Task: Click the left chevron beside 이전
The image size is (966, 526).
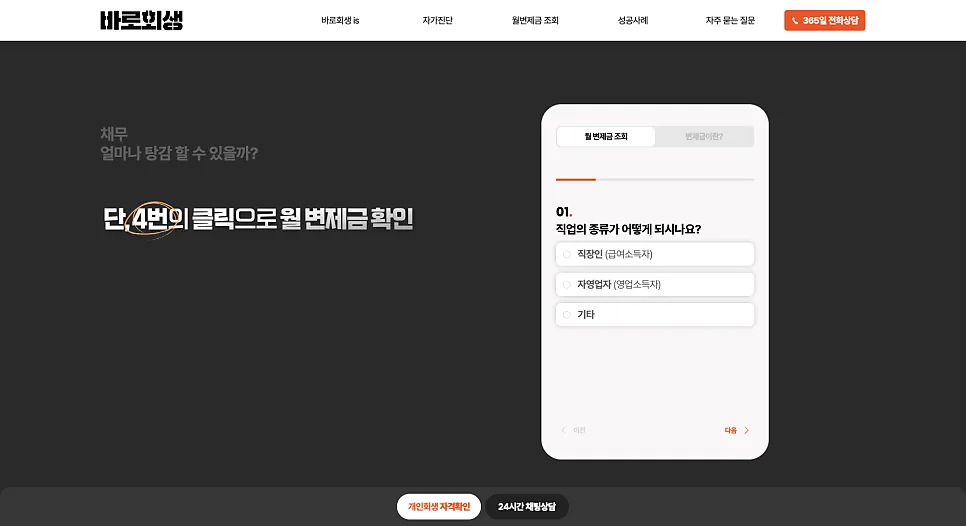Action: pyautogui.click(x=563, y=430)
